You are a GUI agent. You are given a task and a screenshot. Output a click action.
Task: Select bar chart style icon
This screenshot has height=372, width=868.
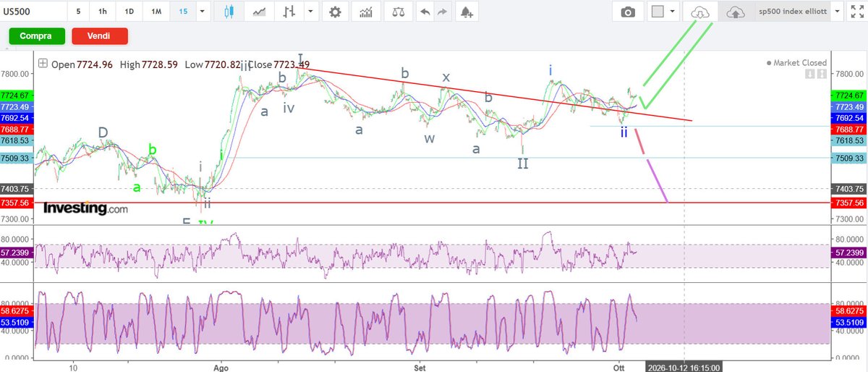pos(290,12)
